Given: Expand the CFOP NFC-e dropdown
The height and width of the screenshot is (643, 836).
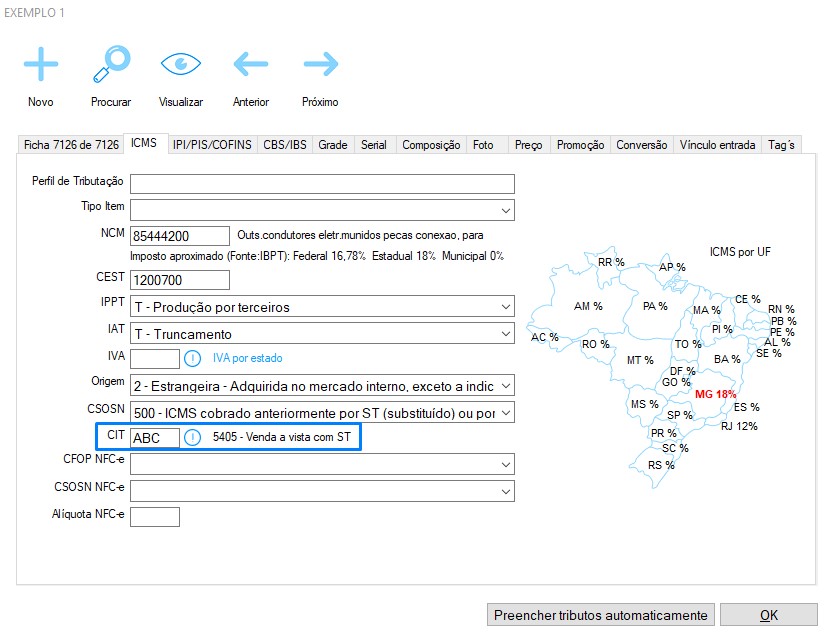Looking at the screenshot, I should click(x=505, y=464).
